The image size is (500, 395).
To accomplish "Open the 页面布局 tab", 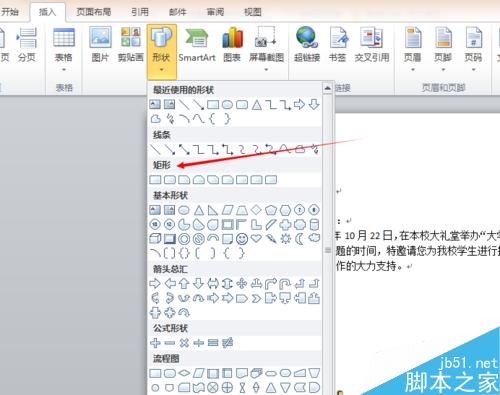I will point(93,12).
